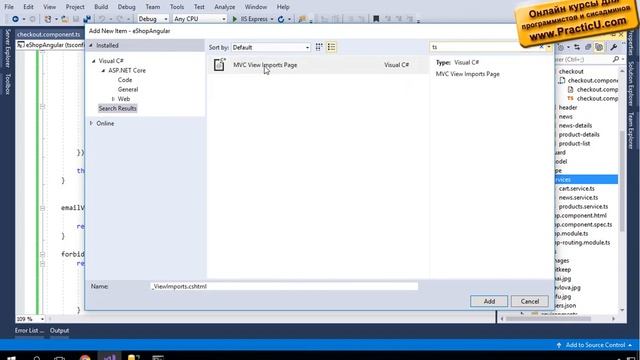Image resolution: width=640 pixels, height=360 pixels.
Task: Click the Name field _ViewImports.cshtml
Action: (284, 287)
